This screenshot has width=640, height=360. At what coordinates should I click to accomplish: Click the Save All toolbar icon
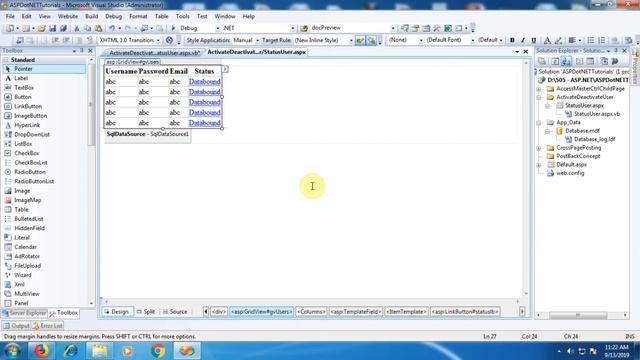pos(63,28)
